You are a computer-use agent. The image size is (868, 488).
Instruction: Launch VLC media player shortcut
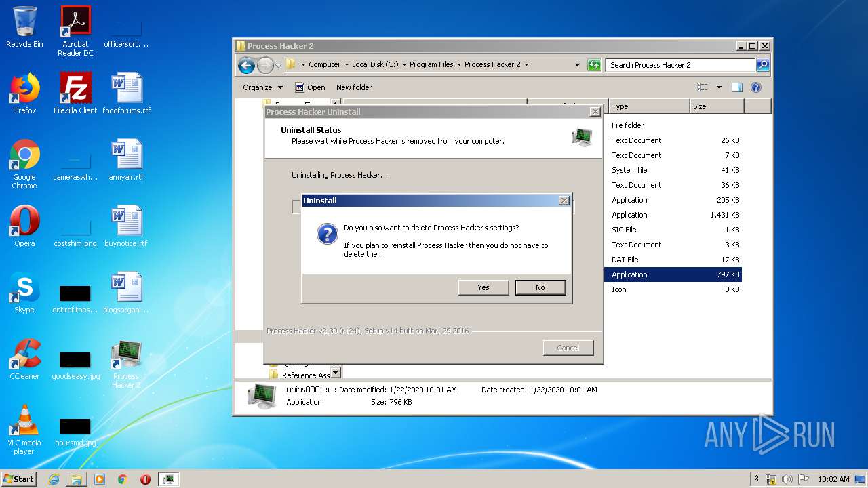tap(24, 430)
